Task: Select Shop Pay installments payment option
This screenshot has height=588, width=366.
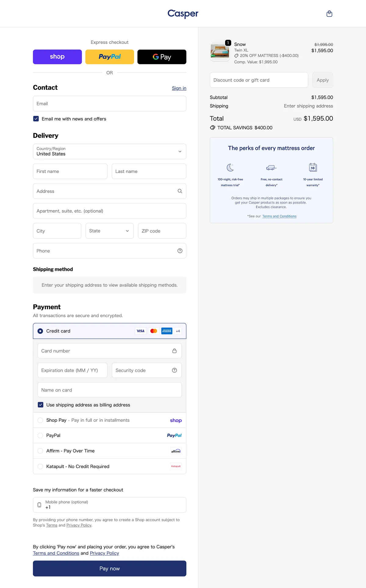Action: (40, 420)
